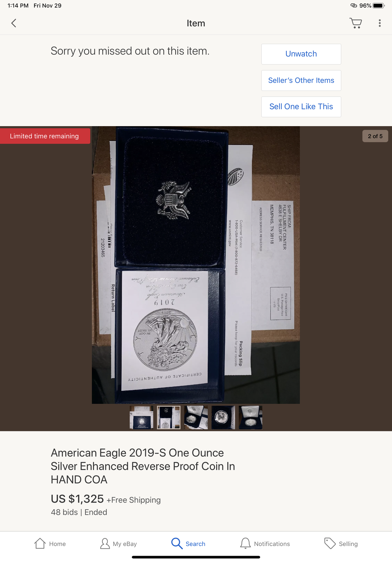
Task: Open the Selling tag tab
Action: coord(341,544)
